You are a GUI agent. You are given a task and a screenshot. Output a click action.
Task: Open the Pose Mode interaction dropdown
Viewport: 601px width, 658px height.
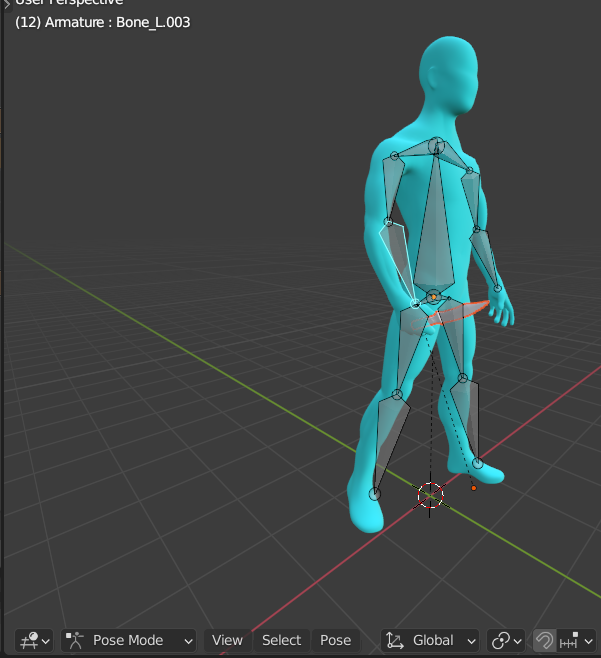coord(129,640)
